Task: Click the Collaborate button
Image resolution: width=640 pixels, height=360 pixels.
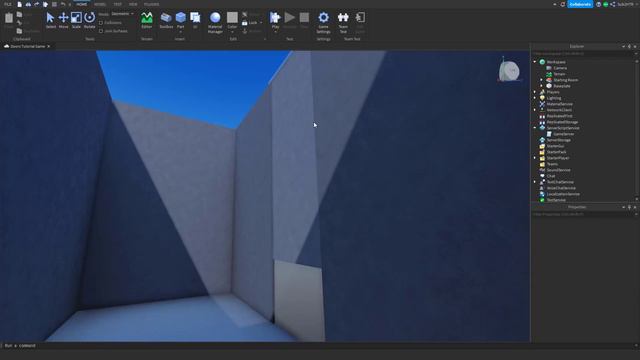Action: [580, 4]
